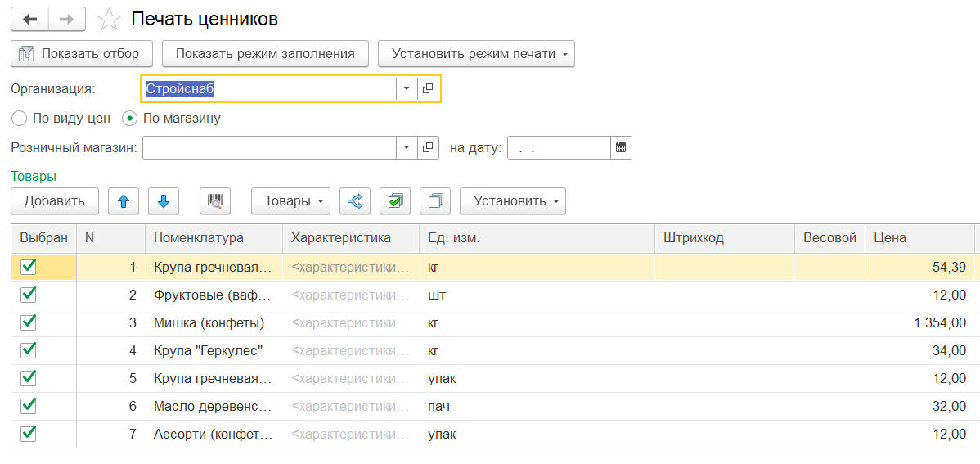Viewport: 980px width, 464px height.
Task: Click the Товары section heading
Action: 34,176
